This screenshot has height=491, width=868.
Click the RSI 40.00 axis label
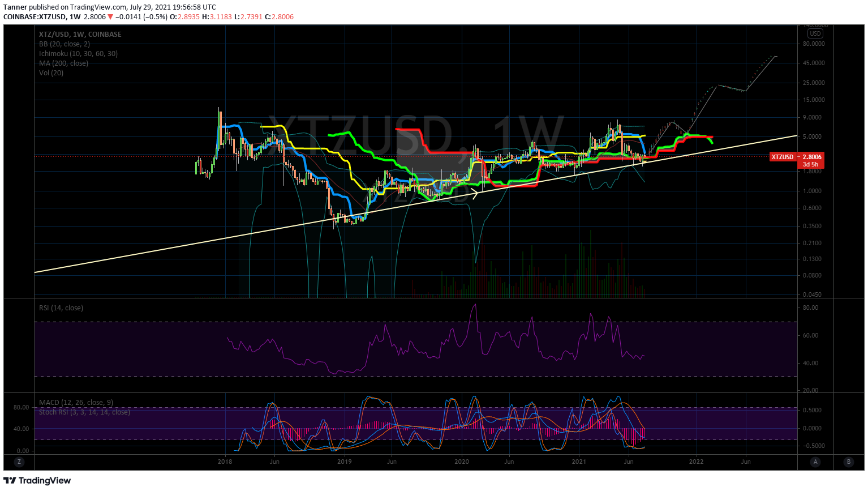(x=810, y=363)
